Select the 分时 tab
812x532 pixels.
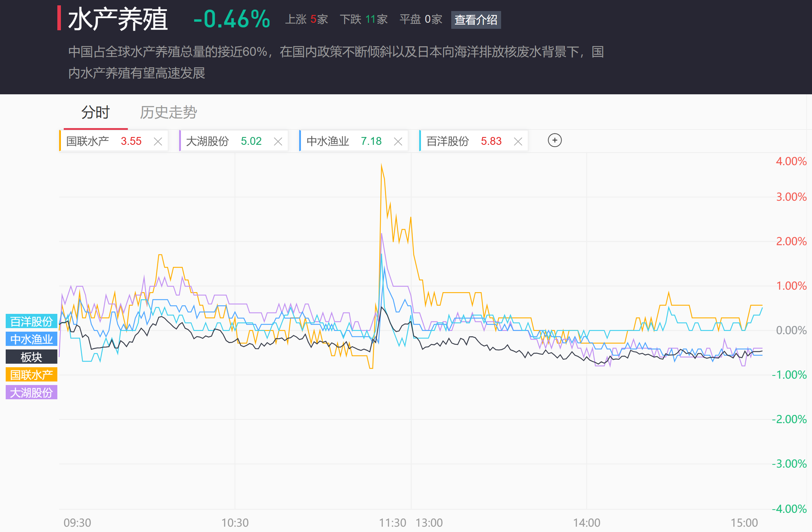(95, 112)
